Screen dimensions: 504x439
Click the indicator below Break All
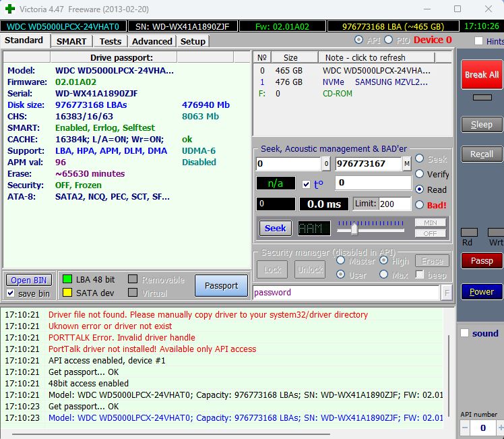click(x=482, y=98)
